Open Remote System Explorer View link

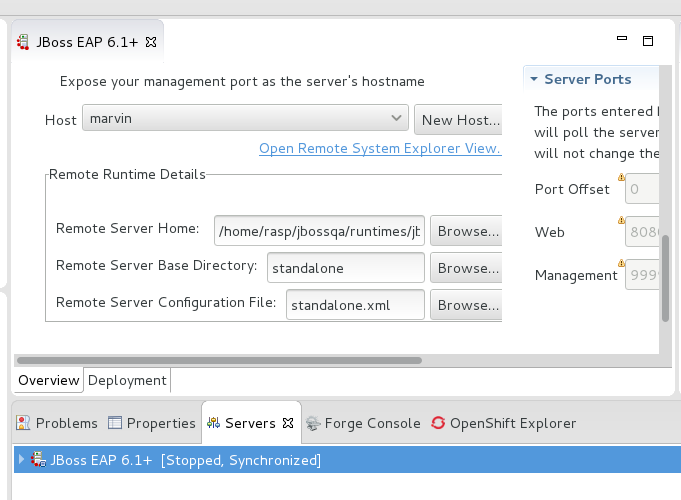click(379, 148)
